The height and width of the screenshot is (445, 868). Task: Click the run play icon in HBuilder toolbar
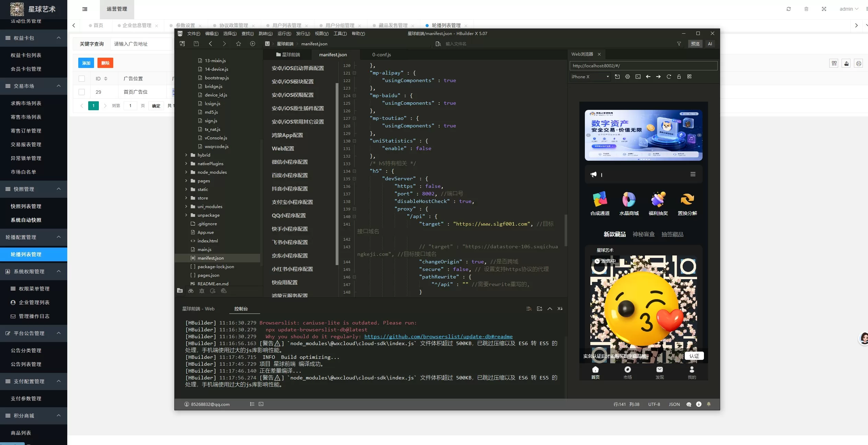[x=253, y=44]
